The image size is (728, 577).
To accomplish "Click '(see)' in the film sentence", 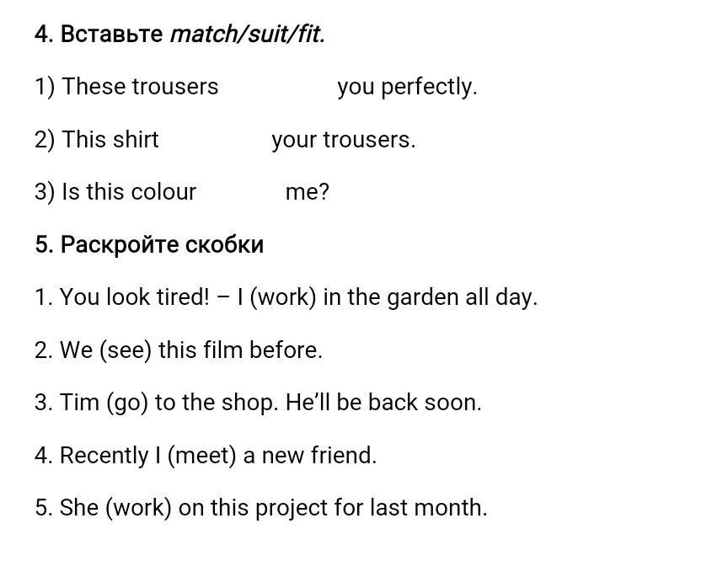I will 126,350.
